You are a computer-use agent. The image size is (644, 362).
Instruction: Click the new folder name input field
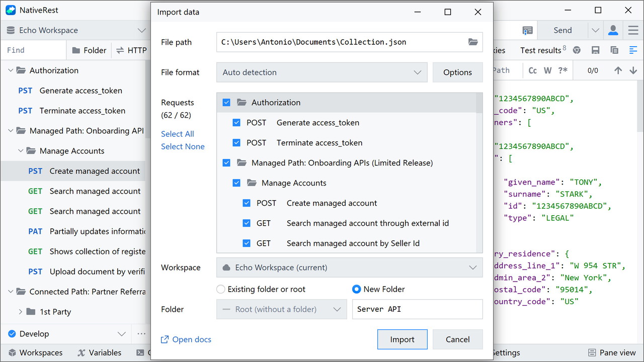tap(417, 309)
